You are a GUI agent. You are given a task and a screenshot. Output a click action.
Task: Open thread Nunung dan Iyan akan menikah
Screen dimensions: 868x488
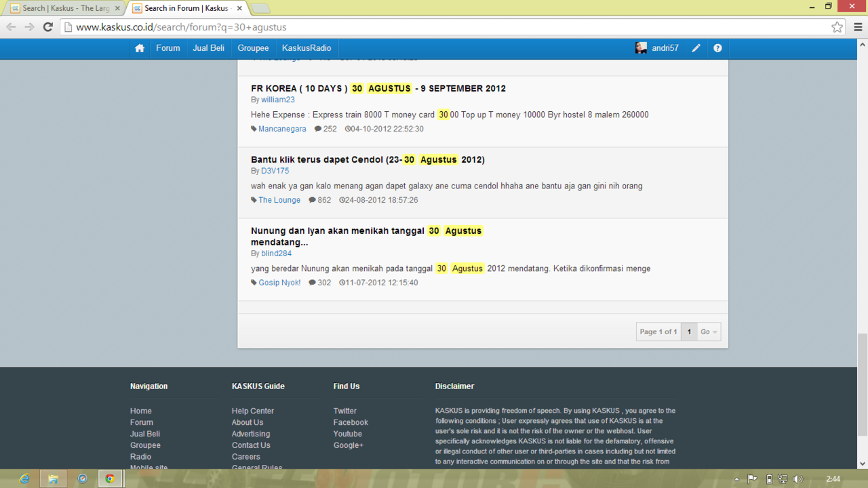[366, 236]
